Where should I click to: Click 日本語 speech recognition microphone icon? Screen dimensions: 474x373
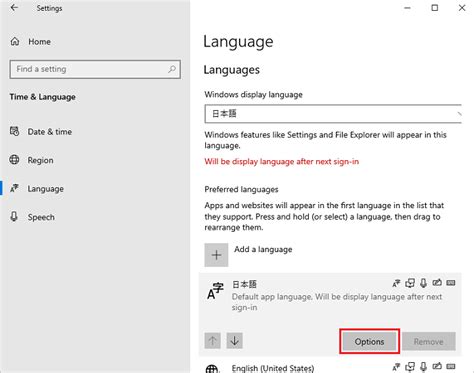pos(423,283)
